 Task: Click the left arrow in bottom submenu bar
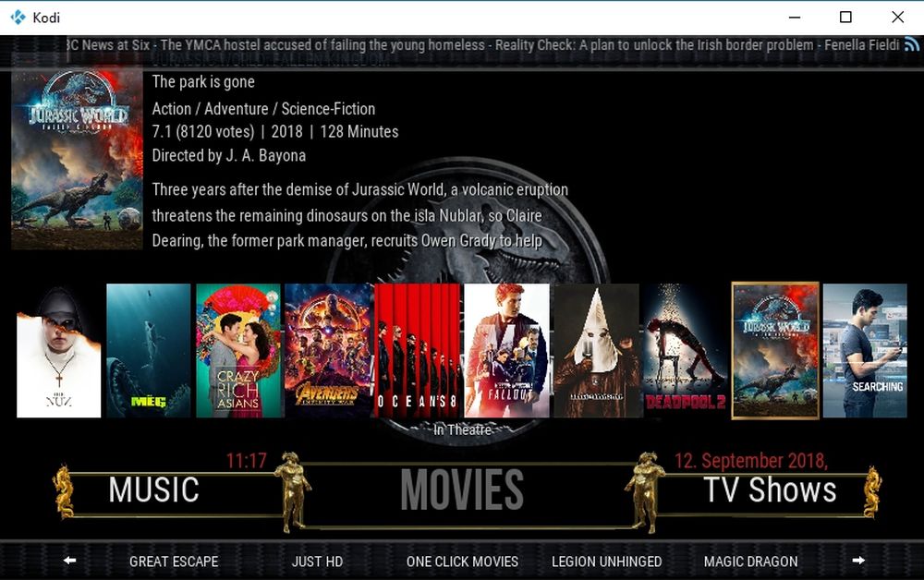(x=69, y=560)
